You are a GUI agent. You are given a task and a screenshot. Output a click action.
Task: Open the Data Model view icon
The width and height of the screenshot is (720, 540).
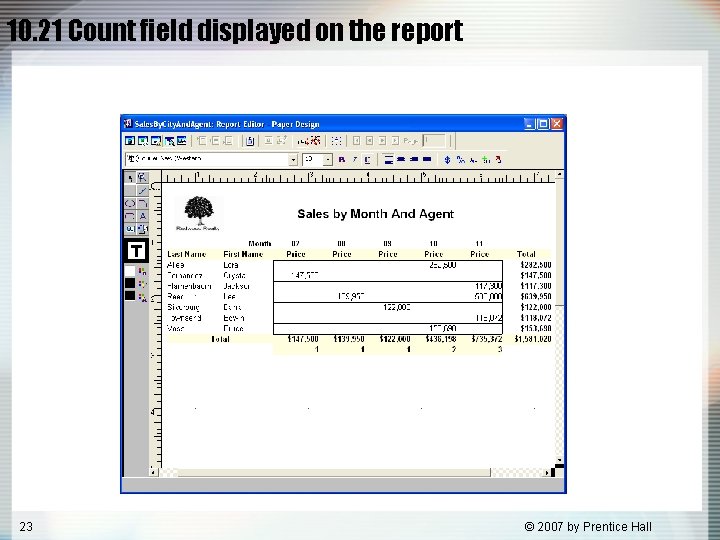[x=130, y=141]
